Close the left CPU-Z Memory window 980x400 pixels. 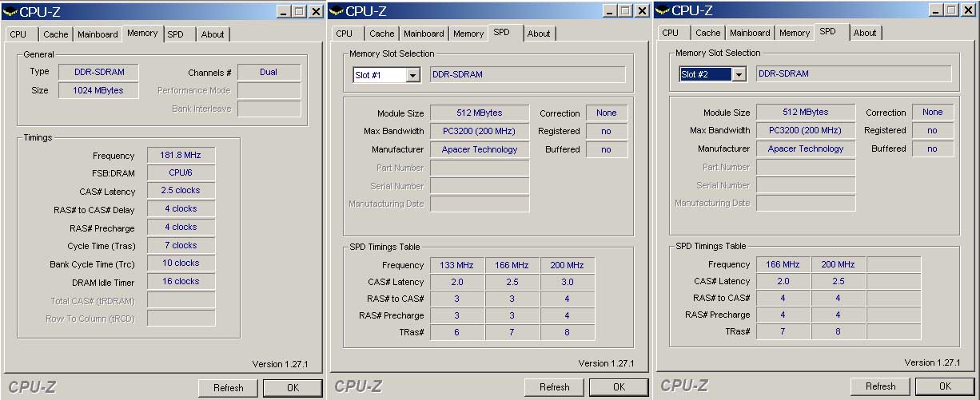coord(316,12)
